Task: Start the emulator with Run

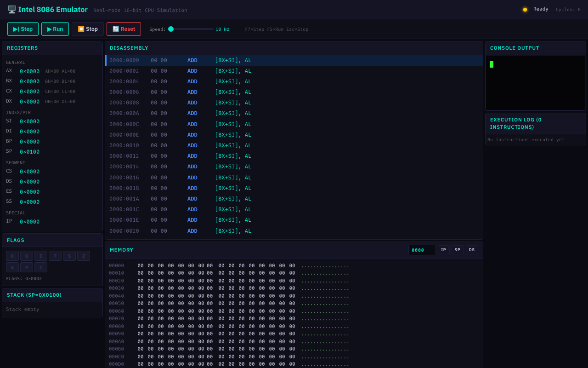Action: click(55, 29)
